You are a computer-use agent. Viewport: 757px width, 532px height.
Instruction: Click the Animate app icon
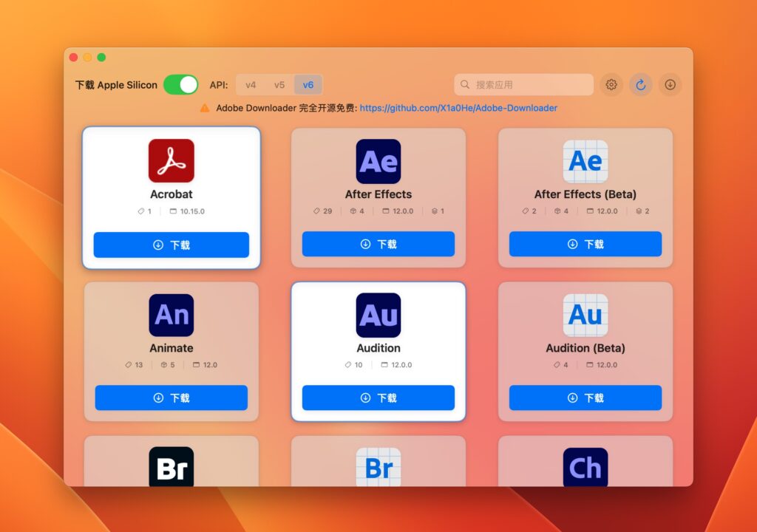coord(171,314)
